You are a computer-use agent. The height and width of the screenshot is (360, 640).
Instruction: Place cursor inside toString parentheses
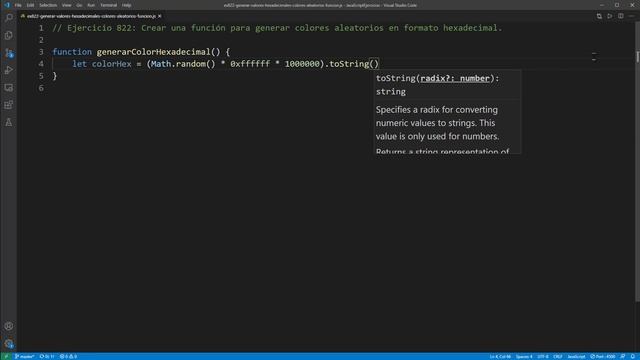point(374,64)
